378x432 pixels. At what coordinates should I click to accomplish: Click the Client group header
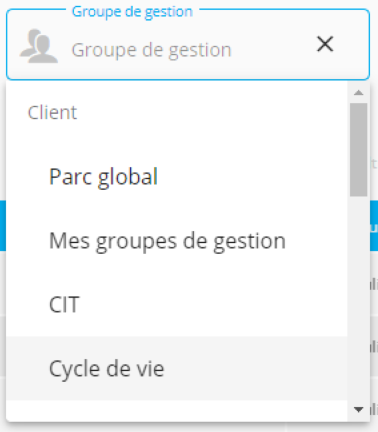click(x=52, y=112)
